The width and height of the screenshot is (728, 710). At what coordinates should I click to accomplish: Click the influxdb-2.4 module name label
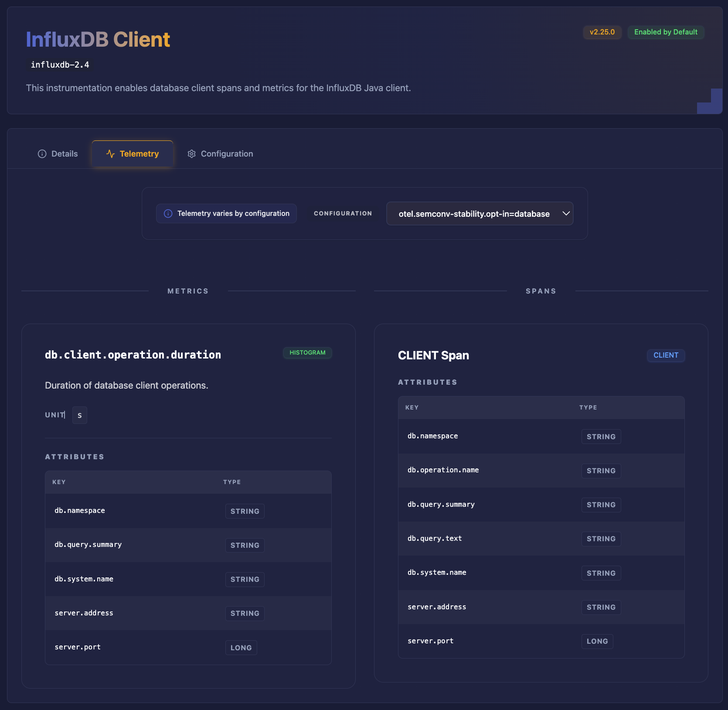click(x=60, y=65)
